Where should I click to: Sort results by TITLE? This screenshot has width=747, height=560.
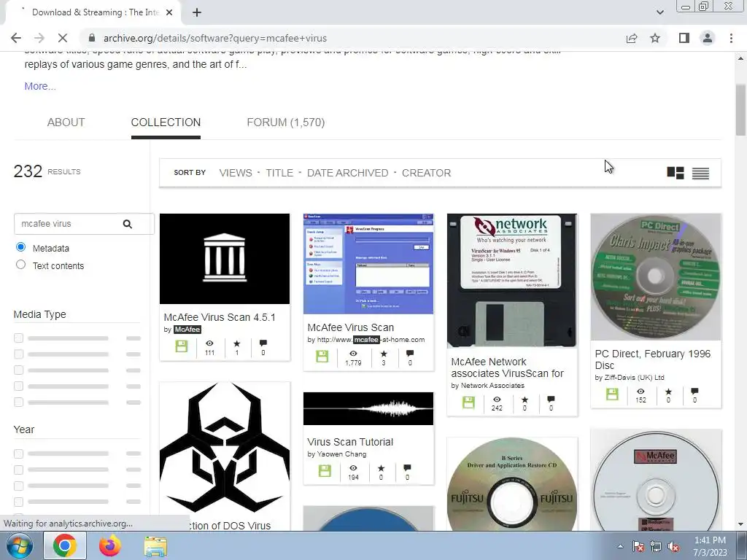(279, 173)
